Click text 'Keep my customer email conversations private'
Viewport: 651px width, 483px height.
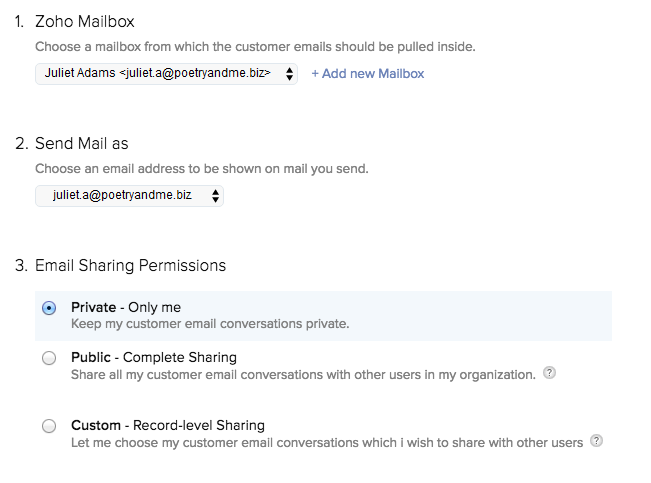210,324
